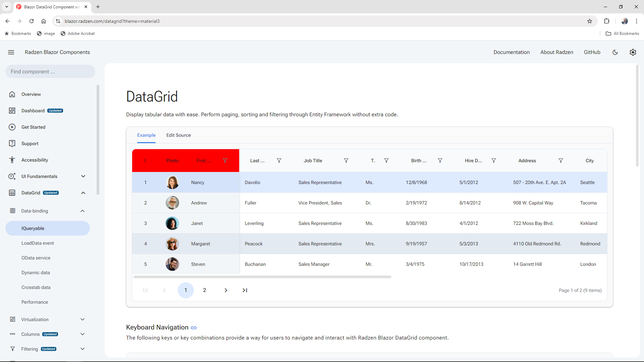The width and height of the screenshot is (644, 362).
Task: Switch to the Edit Source tab
Action: tap(178, 135)
